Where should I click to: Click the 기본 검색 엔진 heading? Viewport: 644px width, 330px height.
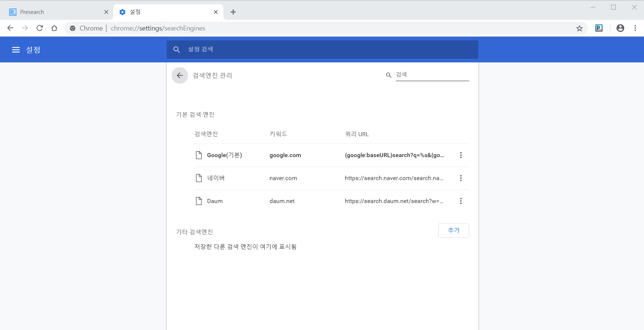195,115
